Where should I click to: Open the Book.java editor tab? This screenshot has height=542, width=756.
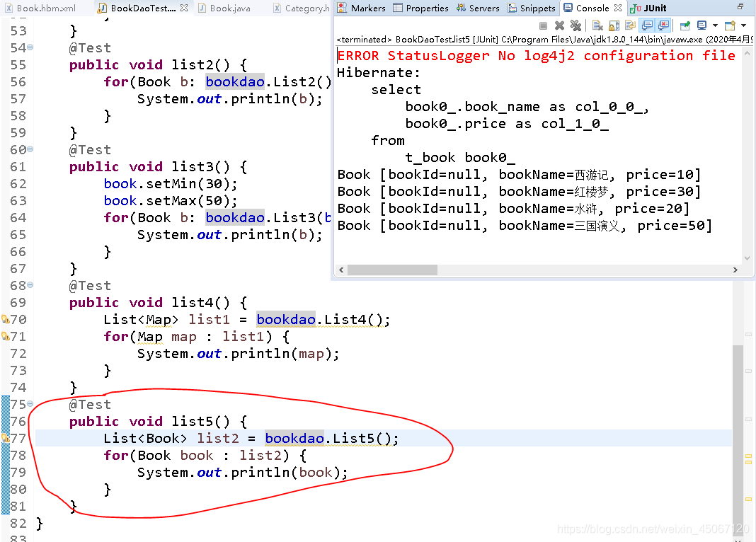(224, 8)
